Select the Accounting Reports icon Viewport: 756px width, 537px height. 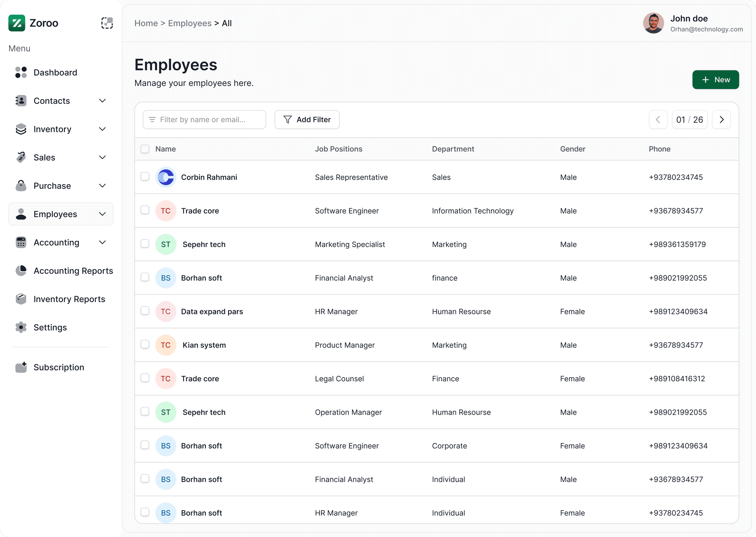[x=21, y=271]
